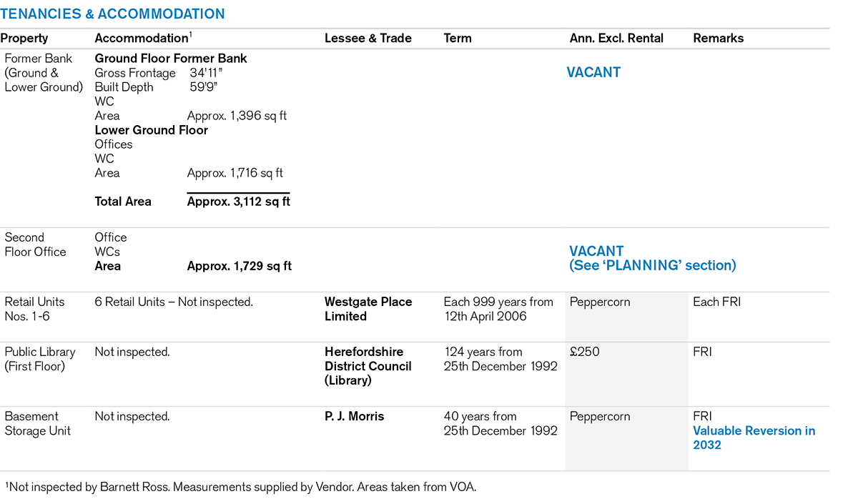This screenshot has height=504, width=858.
Task: Select the 'Accommodation' column header
Action: [141, 39]
